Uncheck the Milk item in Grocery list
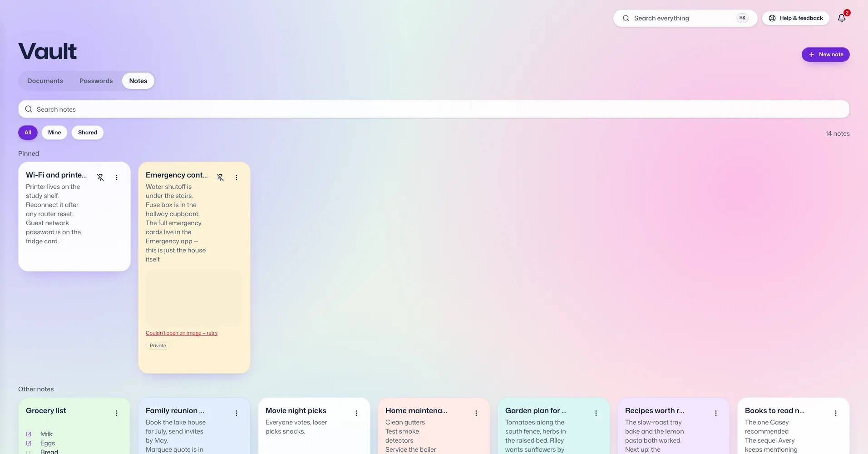The height and width of the screenshot is (454, 868). pyautogui.click(x=29, y=434)
